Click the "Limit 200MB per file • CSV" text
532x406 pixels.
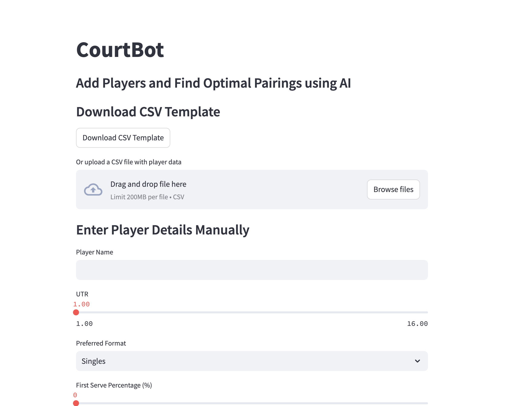point(147,197)
